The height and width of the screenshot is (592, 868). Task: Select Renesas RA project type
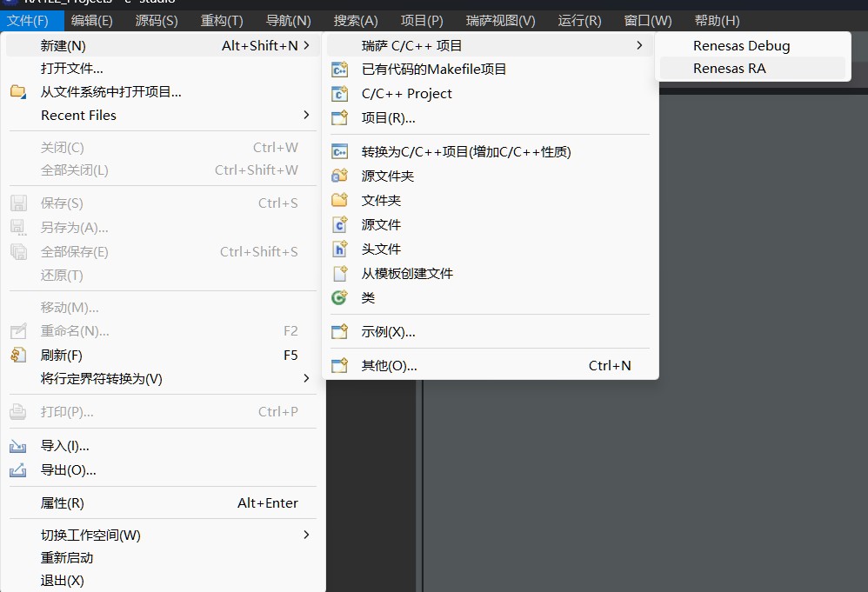pyautogui.click(x=729, y=68)
